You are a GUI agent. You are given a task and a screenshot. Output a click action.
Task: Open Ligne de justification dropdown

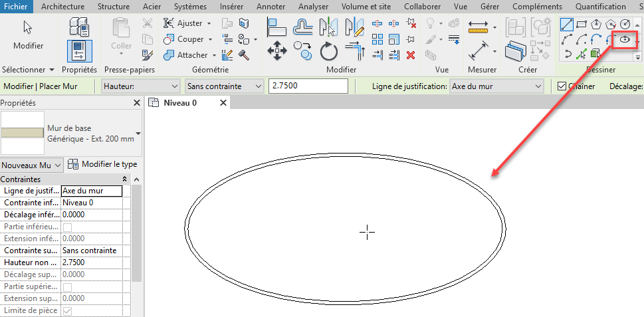495,86
